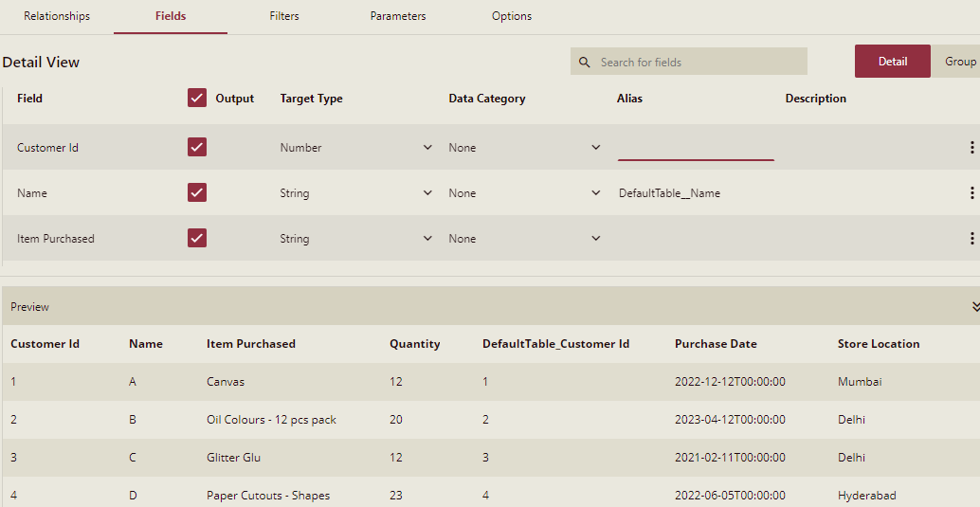980x507 pixels.
Task: Click the Preview panel header
Action: (x=491, y=306)
